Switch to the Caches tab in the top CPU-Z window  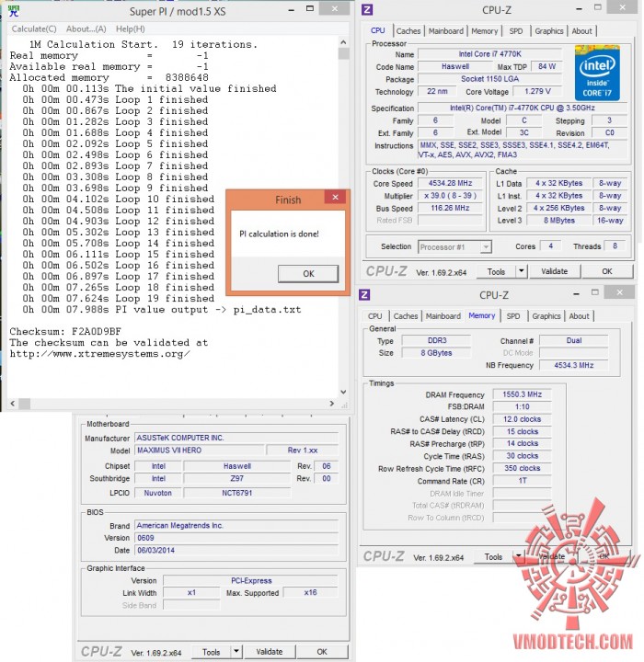pos(408,31)
